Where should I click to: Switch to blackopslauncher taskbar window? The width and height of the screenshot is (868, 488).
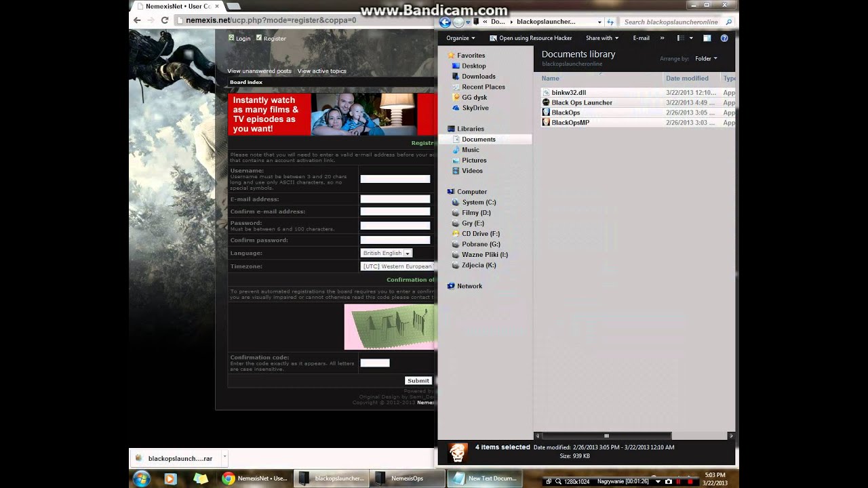pyautogui.click(x=331, y=478)
